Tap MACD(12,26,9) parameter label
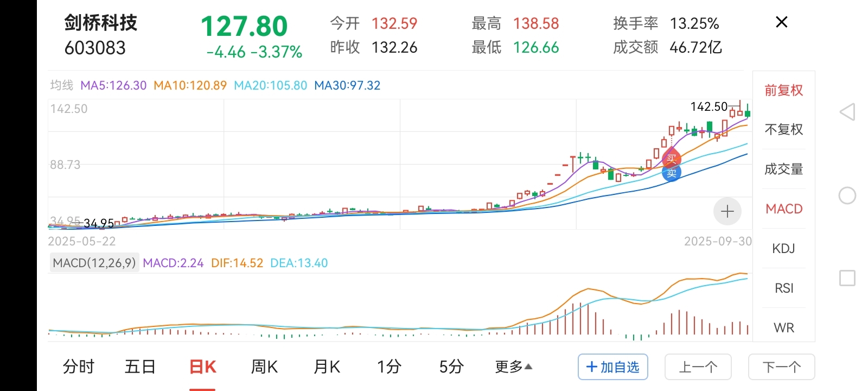This screenshot has height=391, width=868. 94,263
